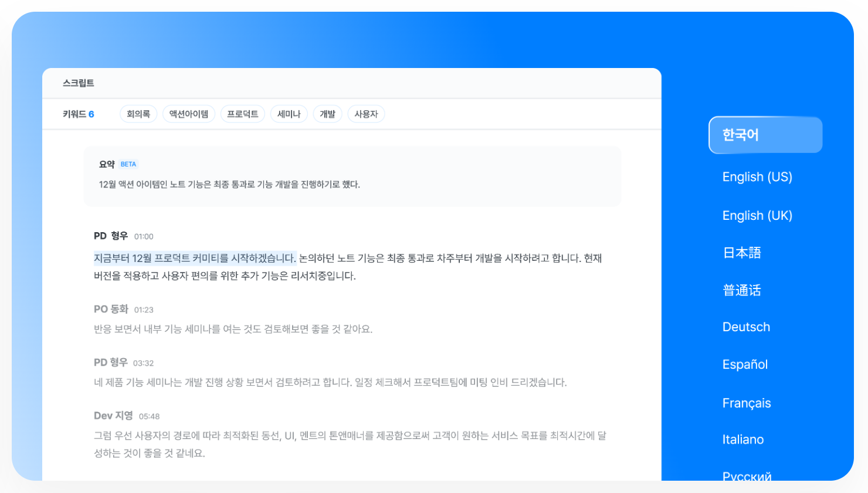The width and height of the screenshot is (868, 493).
Task: Select the 프로덕트 keyword chip
Action: [x=243, y=114]
